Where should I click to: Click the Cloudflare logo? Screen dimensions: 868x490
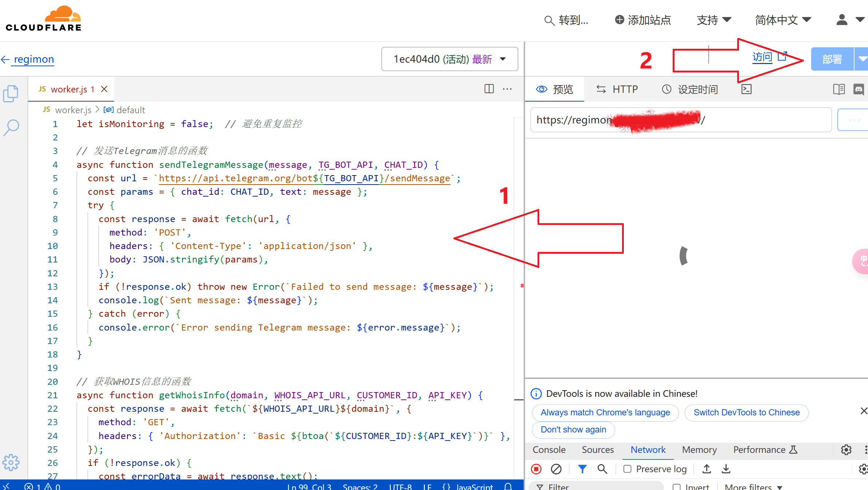point(43,19)
